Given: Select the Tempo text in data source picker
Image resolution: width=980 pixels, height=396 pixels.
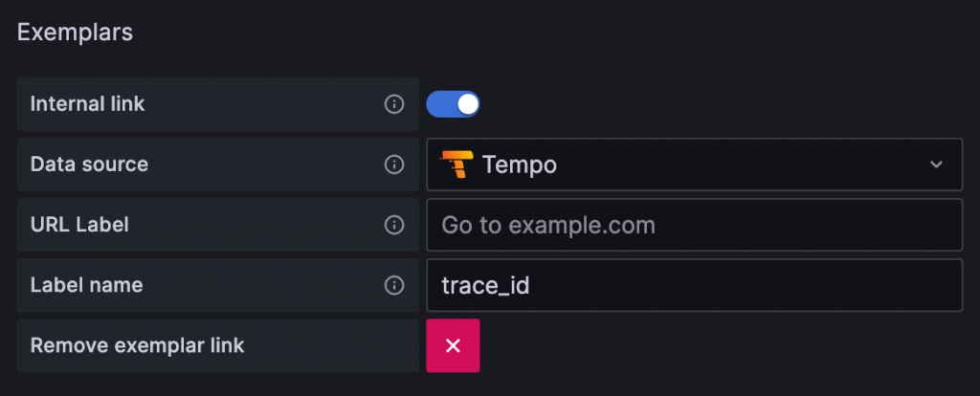Looking at the screenshot, I should tap(519, 165).
